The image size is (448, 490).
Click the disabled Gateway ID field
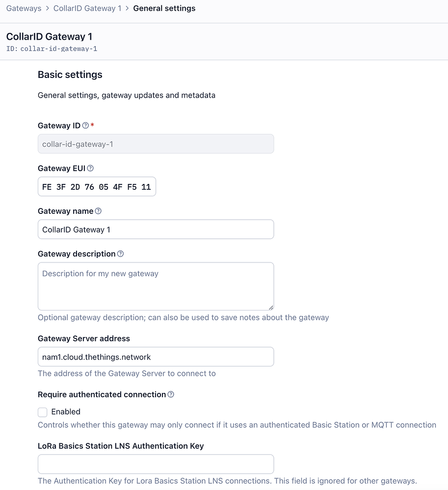coord(156,144)
